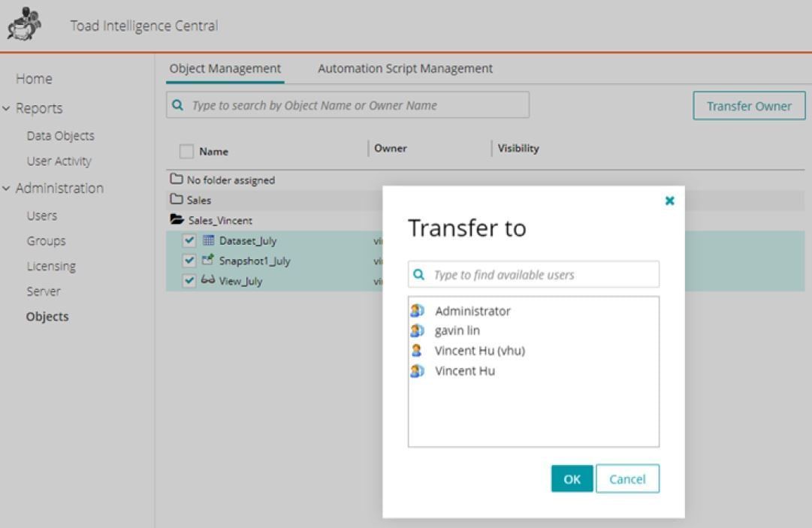Open the No folder assigned folder
This screenshot has width=812, height=528.
pyautogui.click(x=231, y=180)
